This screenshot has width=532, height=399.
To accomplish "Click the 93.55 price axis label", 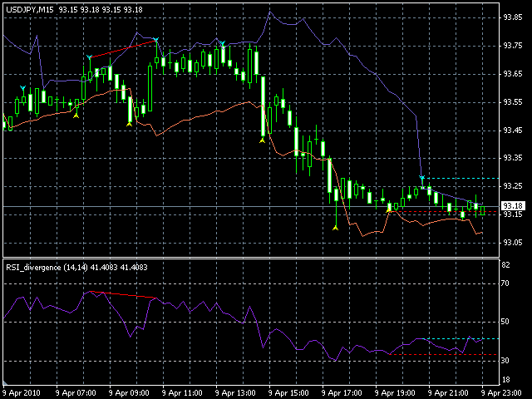I will pyautogui.click(x=513, y=102).
